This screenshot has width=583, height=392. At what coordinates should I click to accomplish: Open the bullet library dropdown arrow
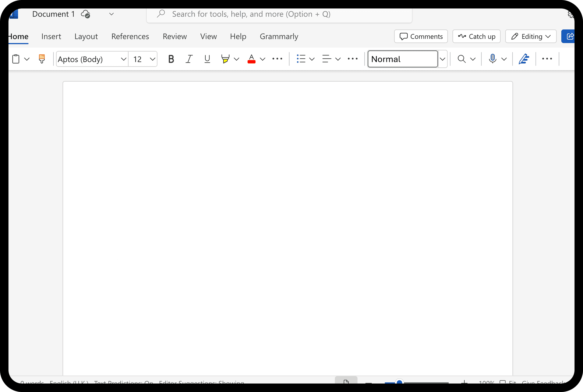312,59
